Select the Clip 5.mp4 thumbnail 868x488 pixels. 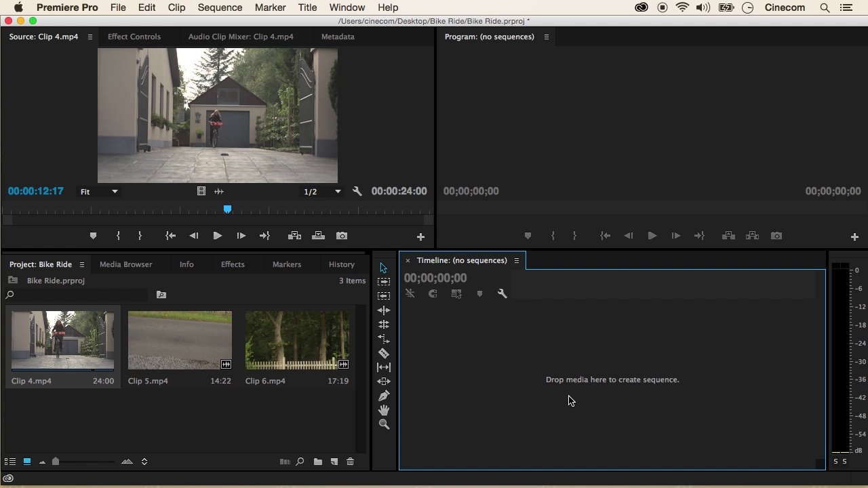(x=180, y=340)
